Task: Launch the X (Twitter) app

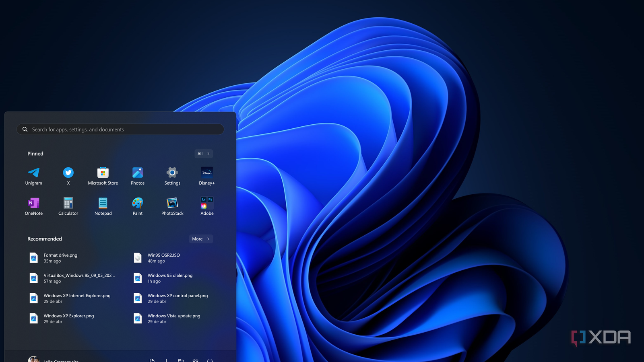Action: tap(68, 176)
